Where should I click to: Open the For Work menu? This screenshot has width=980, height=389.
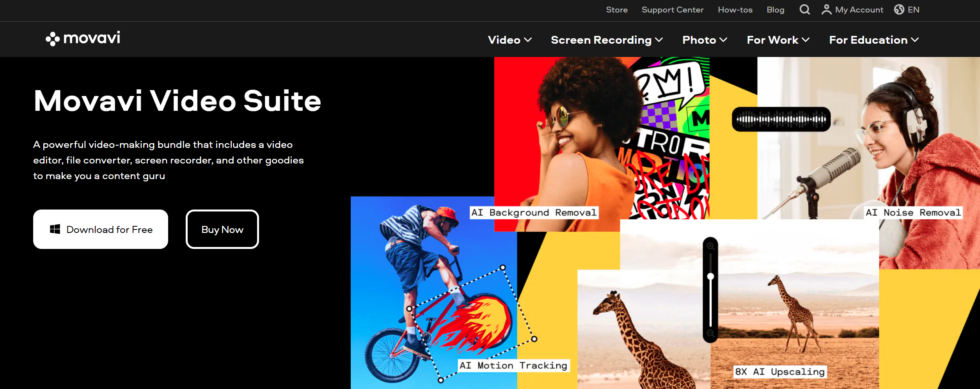click(x=778, y=40)
